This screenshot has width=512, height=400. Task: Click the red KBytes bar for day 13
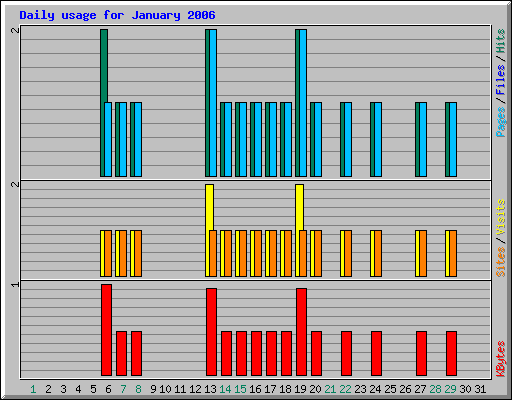point(211,332)
